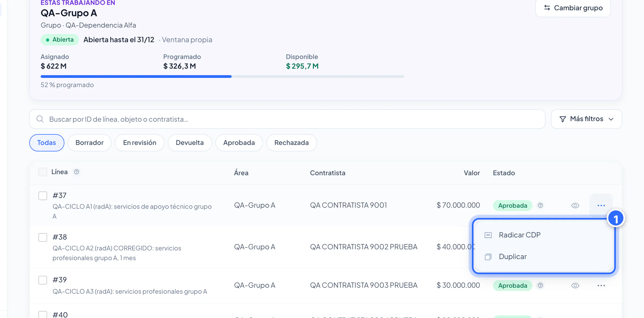Filter lines by the Devuelta tab
Screen dimensions: 644x318
coord(190,143)
